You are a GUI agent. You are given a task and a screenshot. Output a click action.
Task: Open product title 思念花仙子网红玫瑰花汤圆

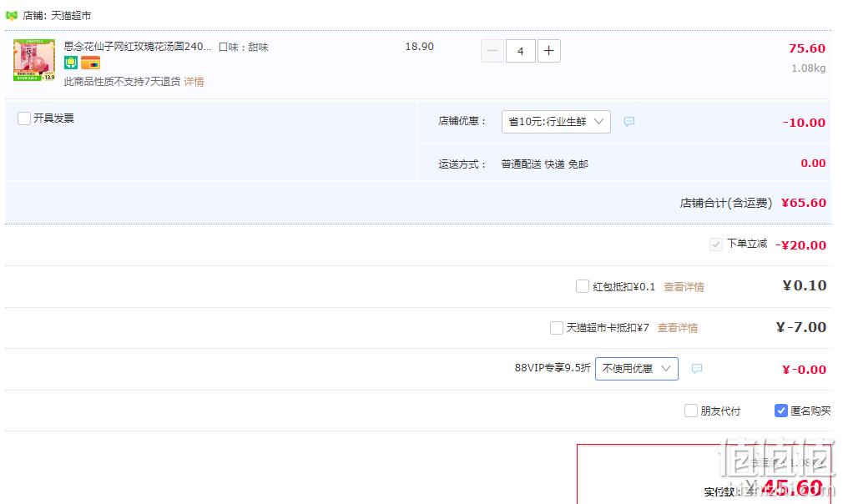138,47
